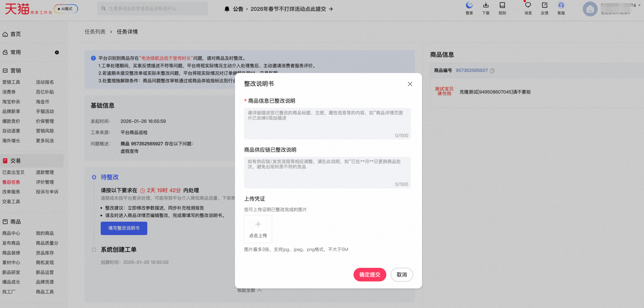This screenshot has width=644, height=308.
Task: Click the 交易 section icon
Action: [5, 161]
